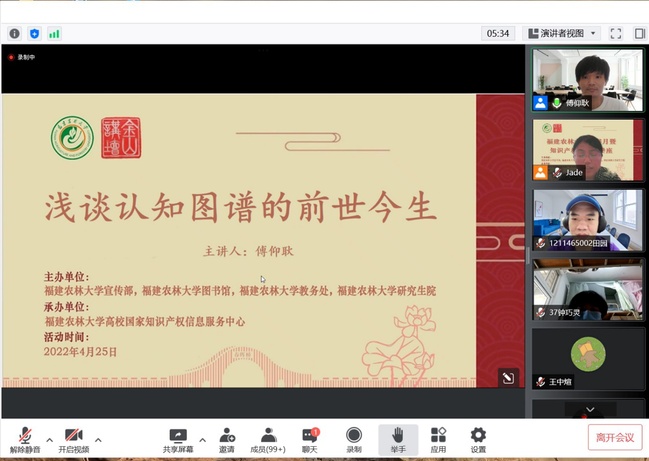Open the 演讲者视图 view dropdown
The height and width of the screenshot is (461, 649).
point(562,33)
